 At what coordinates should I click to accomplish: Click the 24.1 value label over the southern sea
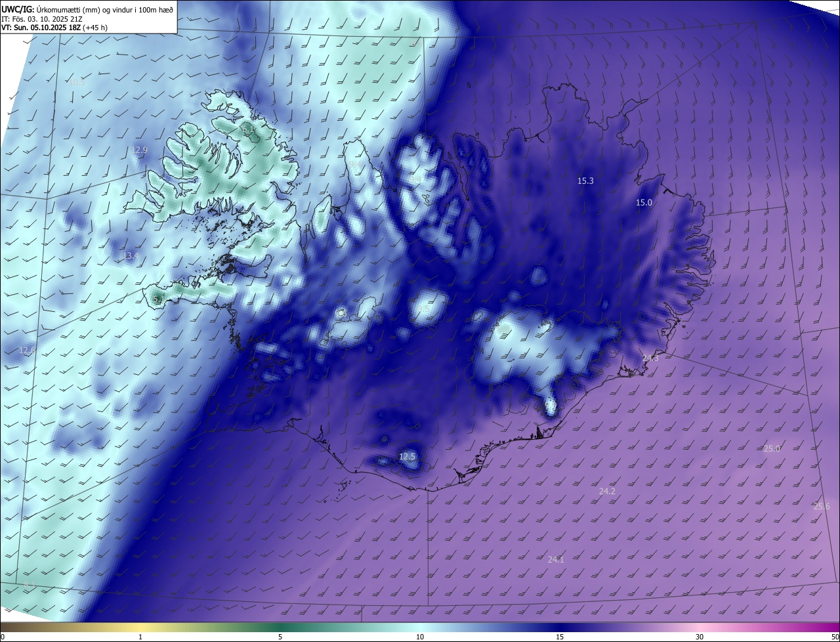tap(556, 559)
